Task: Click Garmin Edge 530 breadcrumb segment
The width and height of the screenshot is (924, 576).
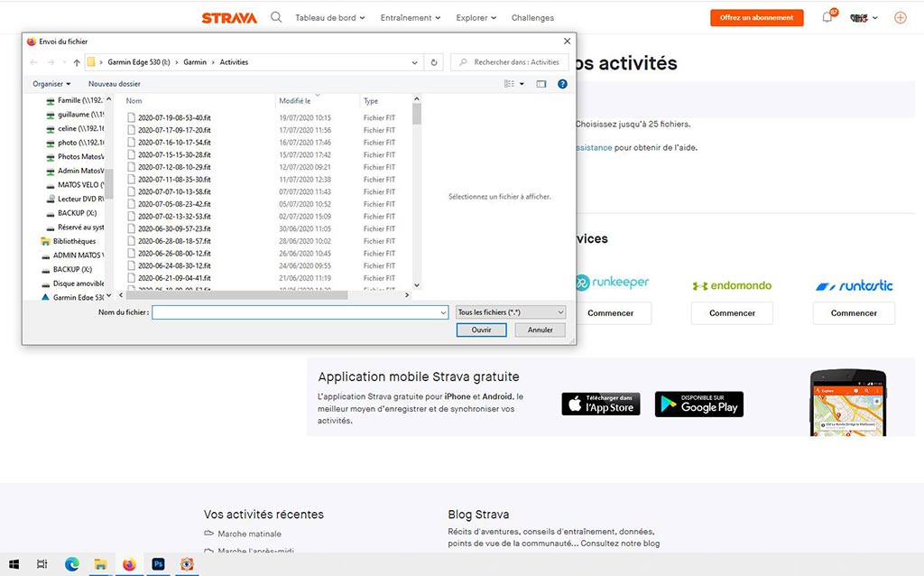Action: tap(138, 62)
